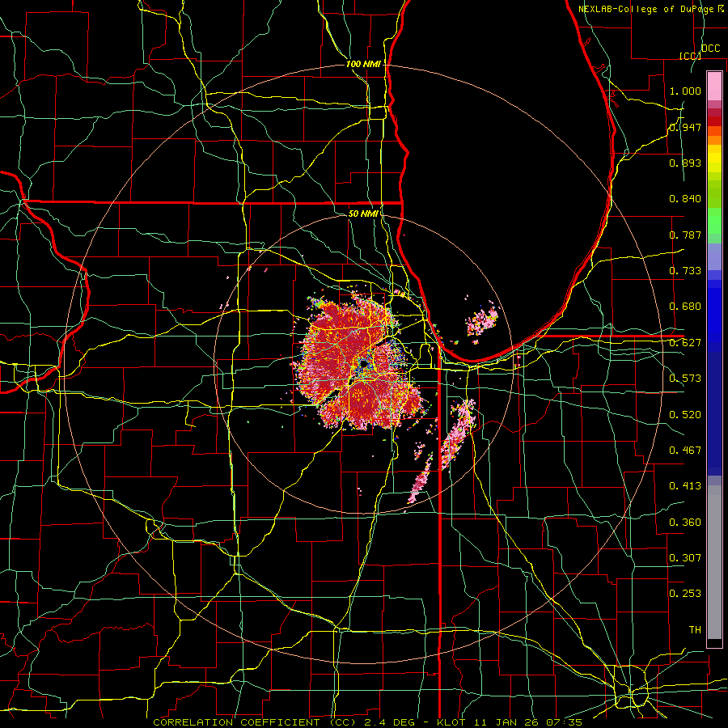Click the 1.000 scale value

[685, 91]
